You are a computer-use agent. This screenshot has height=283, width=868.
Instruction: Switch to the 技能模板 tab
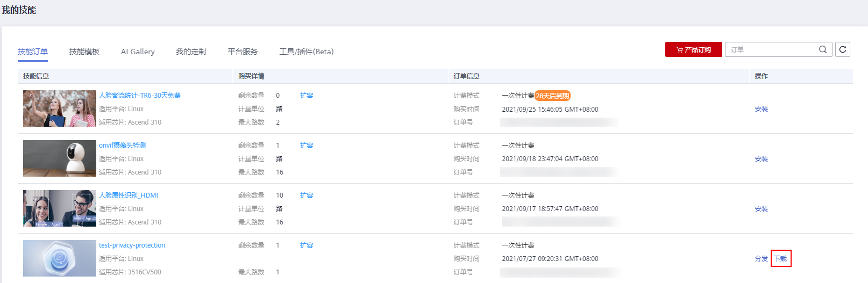pos(84,52)
